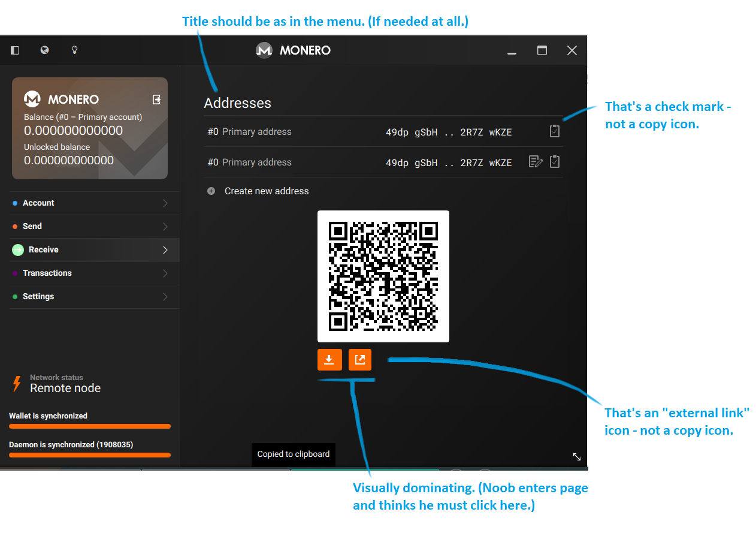
Task: Click the wallet switch icon on the balance card
Action: point(157,98)
